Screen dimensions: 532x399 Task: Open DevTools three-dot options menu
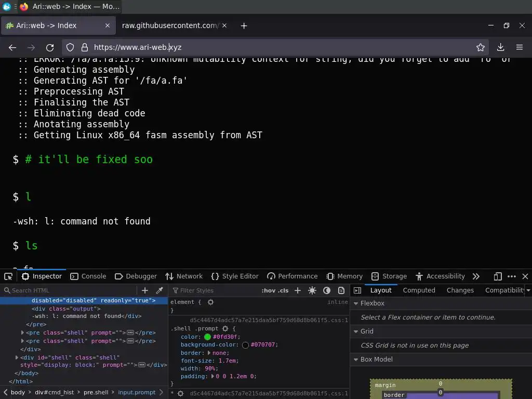coord(512,276)
